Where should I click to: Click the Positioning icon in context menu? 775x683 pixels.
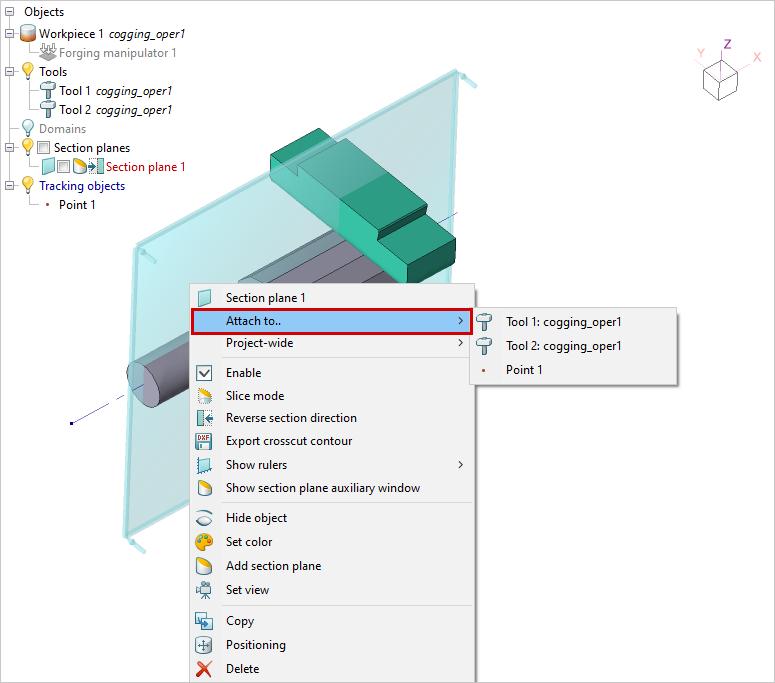pos(205,645)
